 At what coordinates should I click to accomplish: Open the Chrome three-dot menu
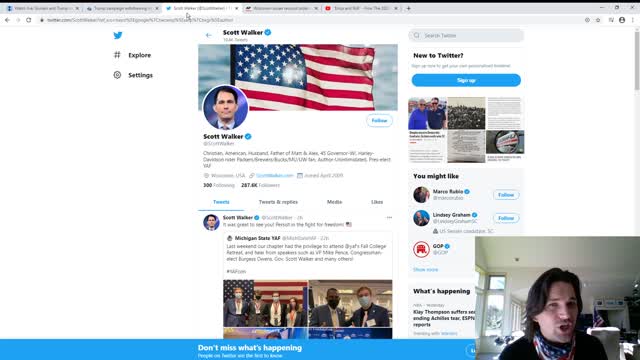[633, 20]
